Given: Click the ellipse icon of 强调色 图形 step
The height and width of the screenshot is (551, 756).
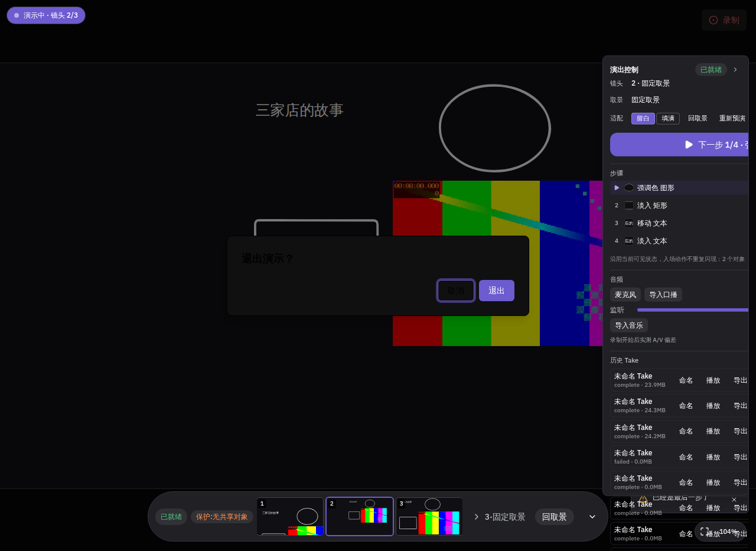Looking at the screenshot, I should [629, 188].
